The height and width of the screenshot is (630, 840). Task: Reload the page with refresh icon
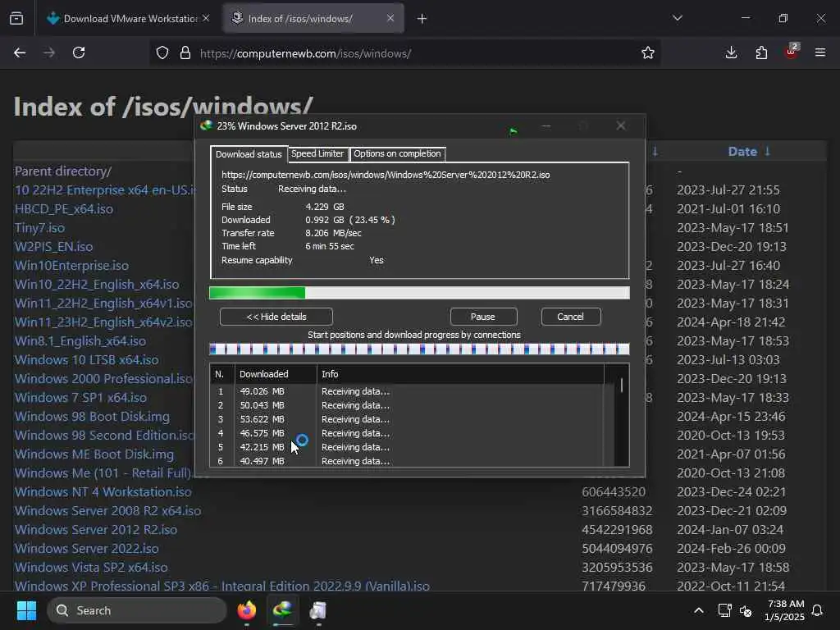pos(79,53)
